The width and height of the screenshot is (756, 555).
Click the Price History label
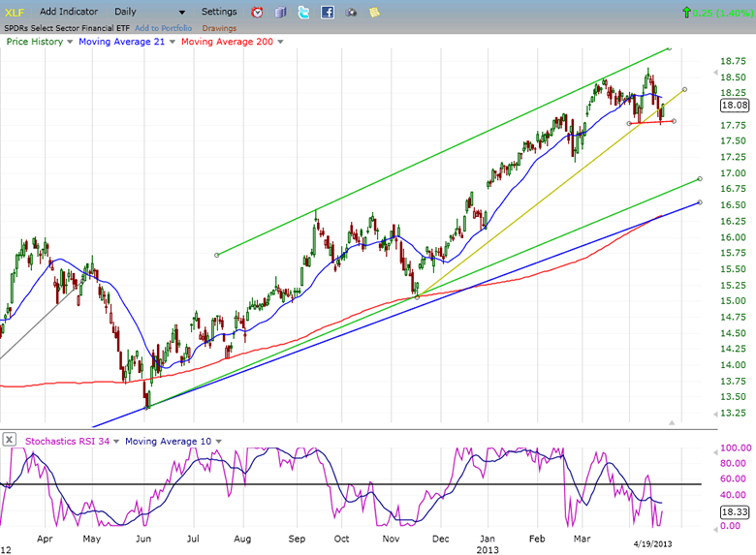click(x=35, y=42)
